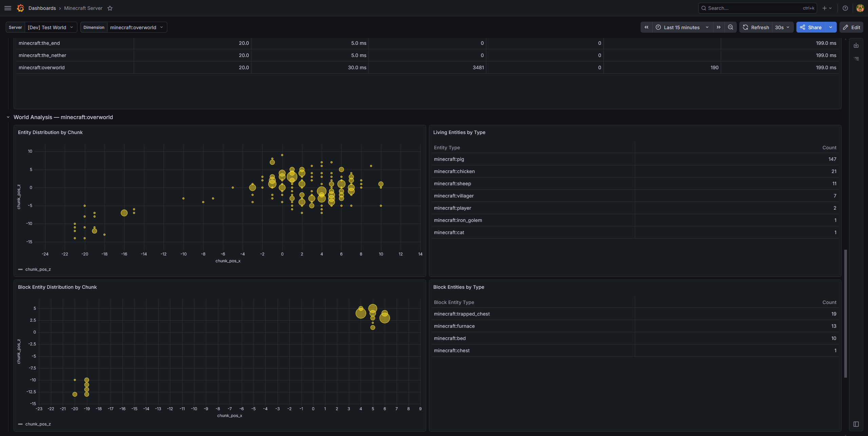Shift time range forward
The width and height of the screenshot is (868, 436).
pyautogui.click(x=719, y=27)
